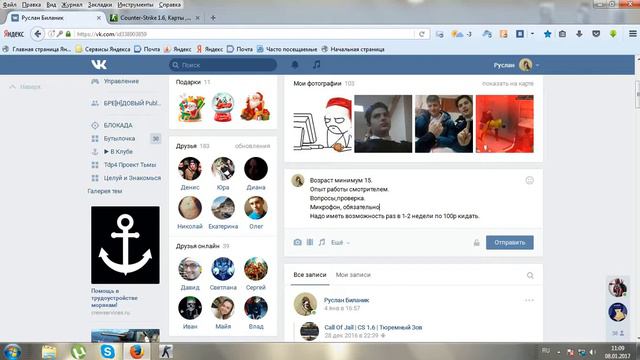640x360 pixels.
Task: Switch to Мои записи tab
Action: click(x=353, y=275)
